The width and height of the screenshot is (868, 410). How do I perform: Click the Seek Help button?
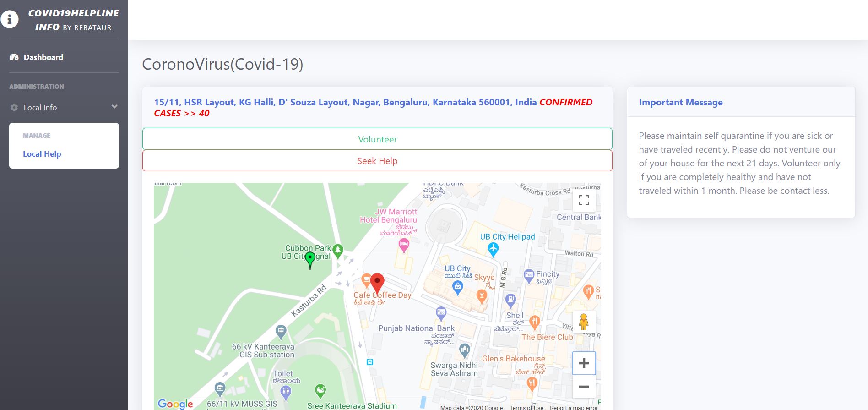tap(377, 161)
